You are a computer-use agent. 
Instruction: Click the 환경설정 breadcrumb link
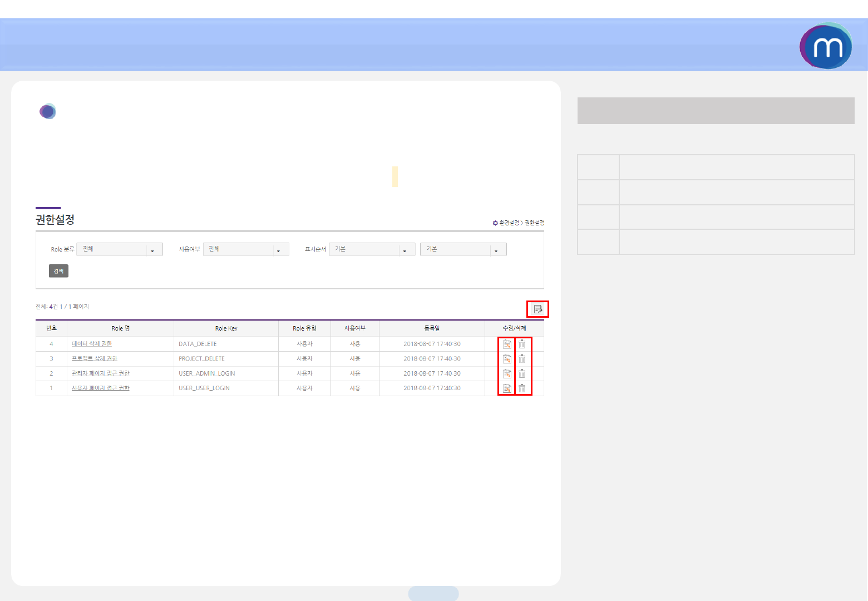pos(509,223)
